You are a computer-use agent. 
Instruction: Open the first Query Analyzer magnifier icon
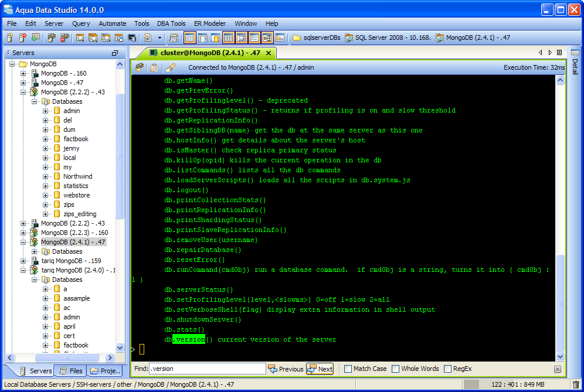coord(80,38)
